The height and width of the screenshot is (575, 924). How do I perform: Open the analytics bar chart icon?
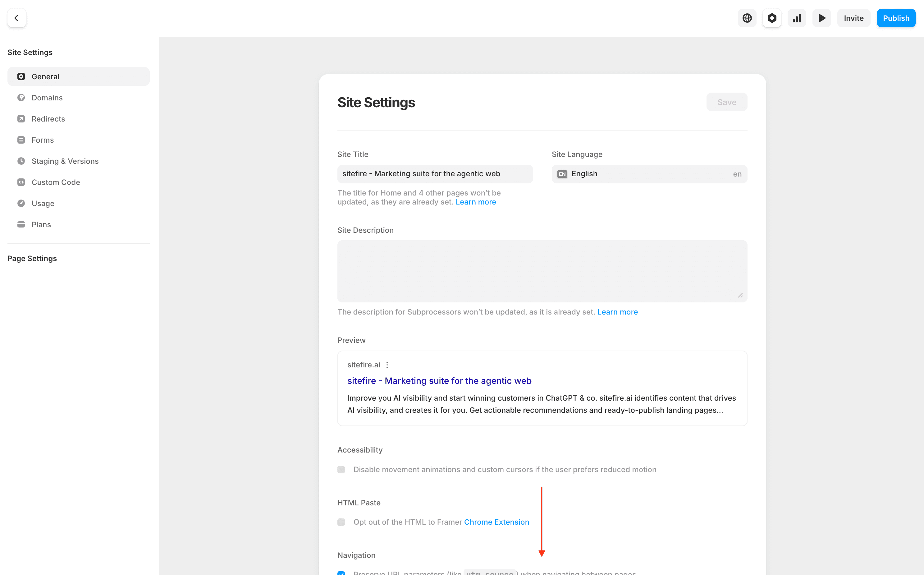click(797, 18)
